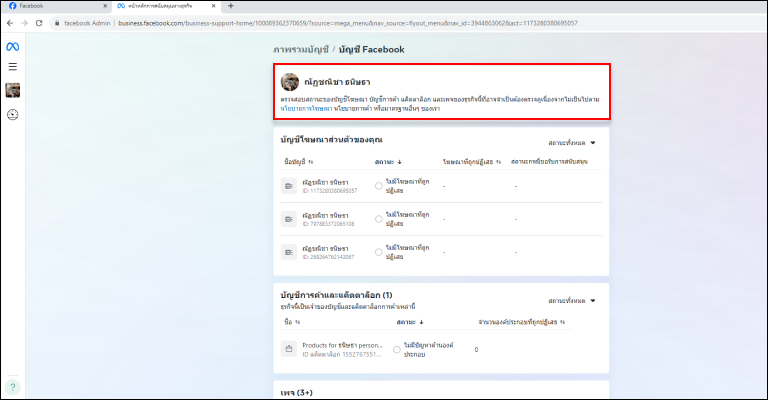The image size is (768, 400).
Task: Sort ad accounts by rejected ads column
Action: [x=472, y=162]
